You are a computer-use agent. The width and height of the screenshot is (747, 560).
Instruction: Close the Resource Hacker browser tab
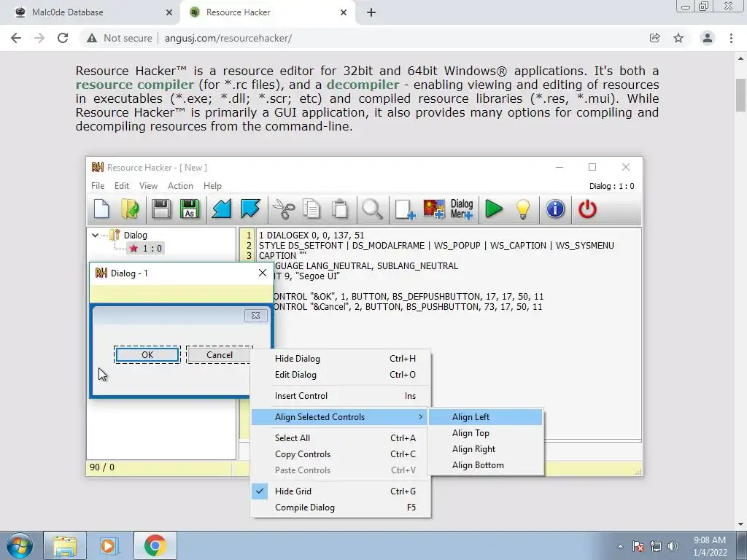click(x=344, y=12)
